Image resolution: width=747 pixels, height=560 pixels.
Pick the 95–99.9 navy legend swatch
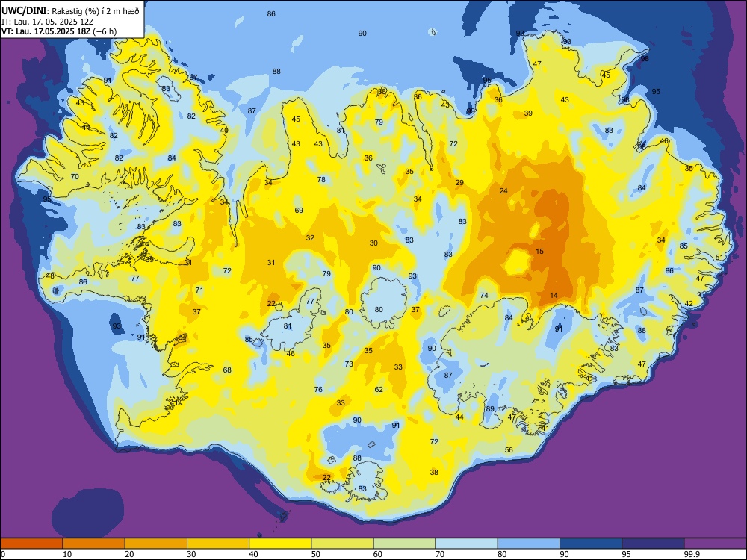653,544
